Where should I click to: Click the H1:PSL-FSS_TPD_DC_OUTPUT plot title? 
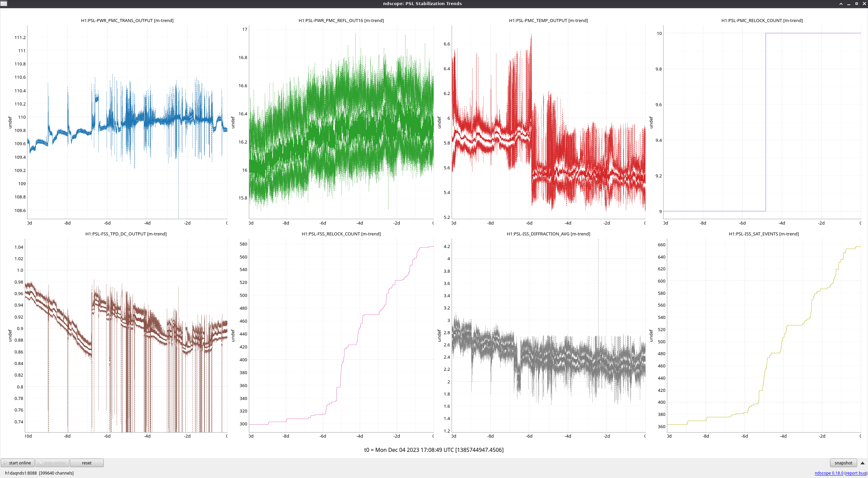click(x=126, y=234)
